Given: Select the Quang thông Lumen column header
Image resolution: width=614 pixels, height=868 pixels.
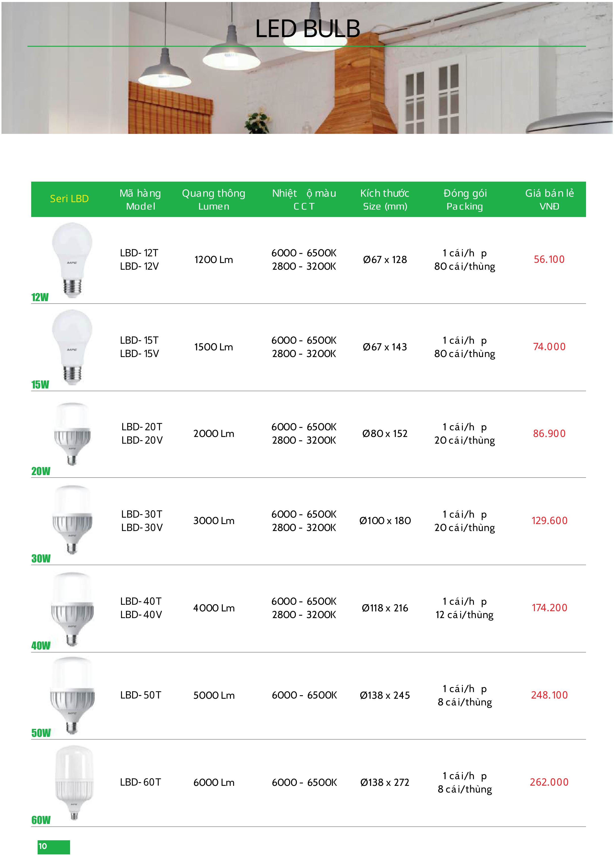Looking at the screenshot, I should click(214, 200).
